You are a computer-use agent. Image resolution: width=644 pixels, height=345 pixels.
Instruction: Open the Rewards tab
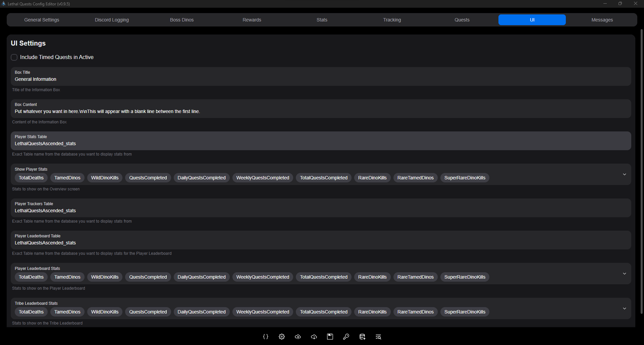point(252,20)
